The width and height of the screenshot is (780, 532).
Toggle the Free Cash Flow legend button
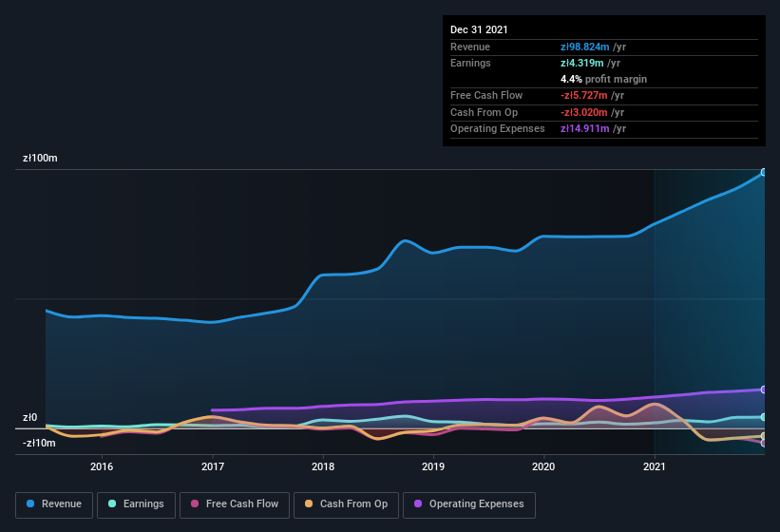(235, 504)
